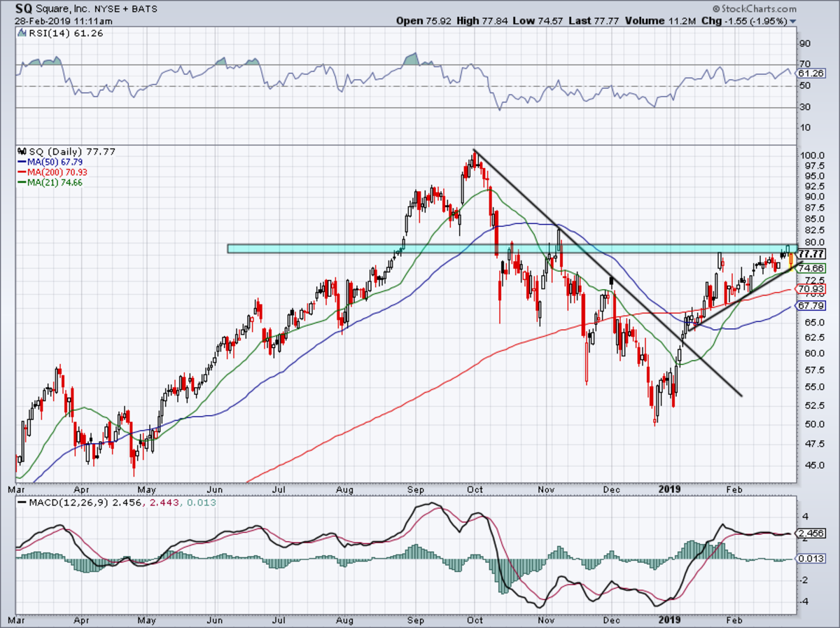Click the 67.79 blue price tag

pyautogui.click(x=811, y=306)
